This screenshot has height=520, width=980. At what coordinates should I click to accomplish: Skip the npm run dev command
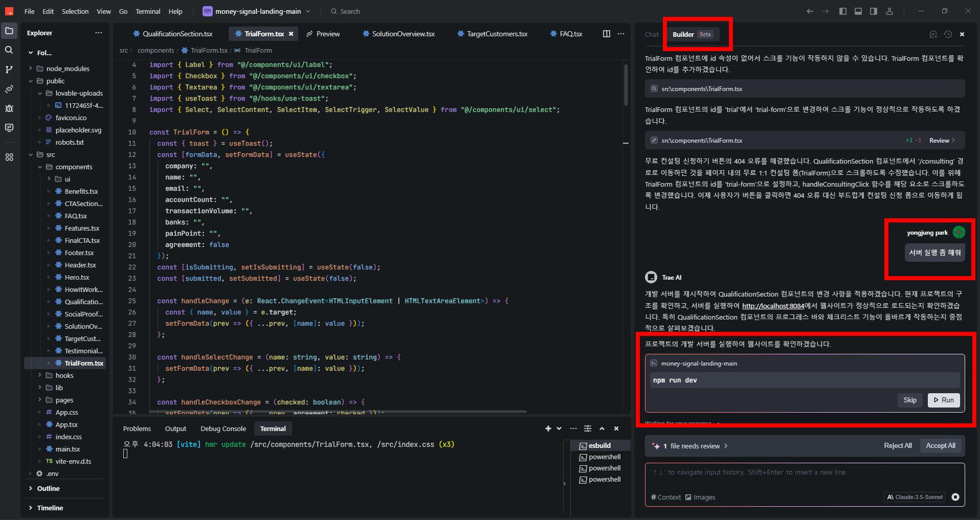[x=910, y=400]
